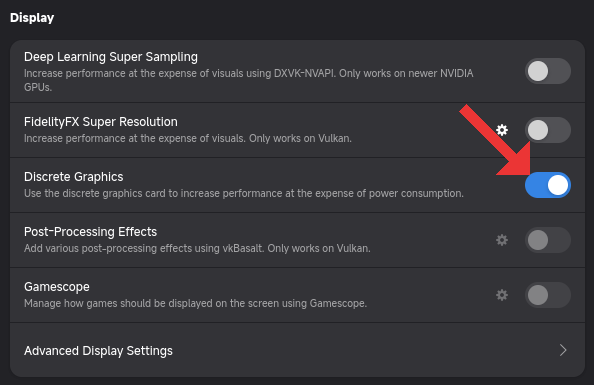
Task: Enable Deep Learning Super Sampling toggle
Action: pyautogui.click(x=548, y=71)
